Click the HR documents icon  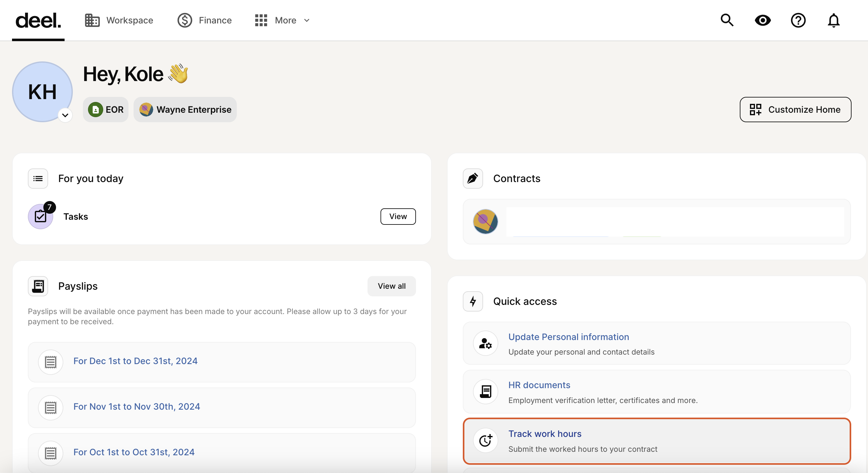tap(486, 391)
